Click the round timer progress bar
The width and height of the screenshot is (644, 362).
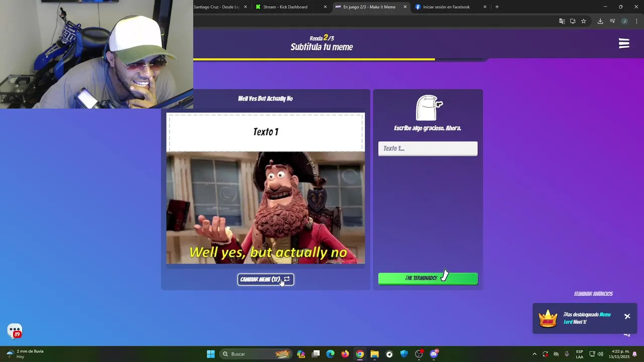pos(340,59)
